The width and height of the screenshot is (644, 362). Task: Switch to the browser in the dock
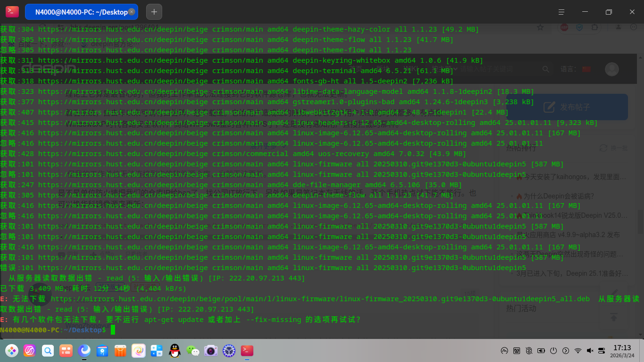click(84, 351)
